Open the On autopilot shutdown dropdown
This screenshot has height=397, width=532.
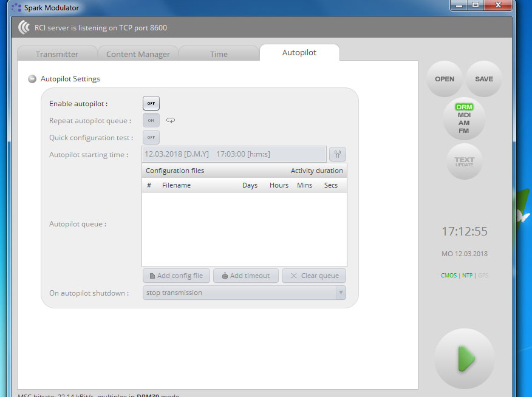pyautogui.click(x=244, y=293)
